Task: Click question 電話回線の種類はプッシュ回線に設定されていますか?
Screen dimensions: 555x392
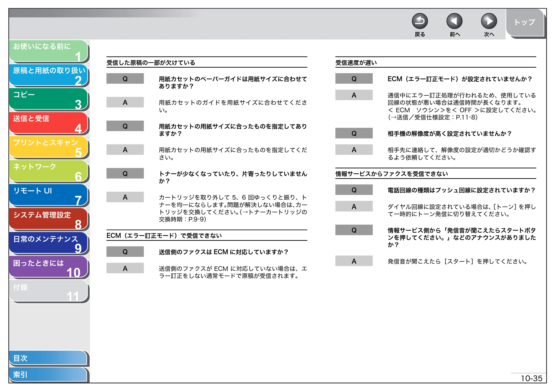Action: (461, 190)
